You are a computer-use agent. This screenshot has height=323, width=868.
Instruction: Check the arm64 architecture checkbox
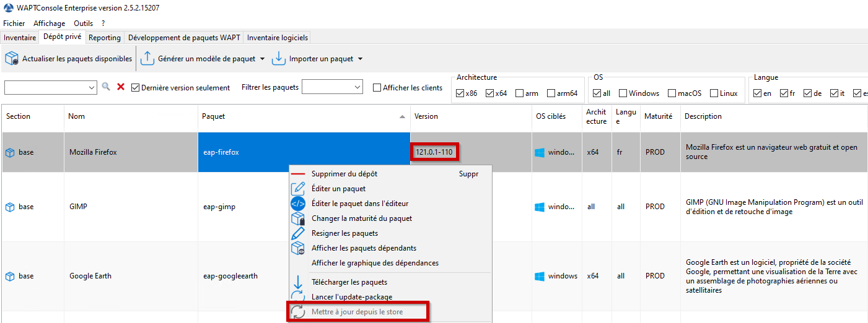[x=551, y=93]
